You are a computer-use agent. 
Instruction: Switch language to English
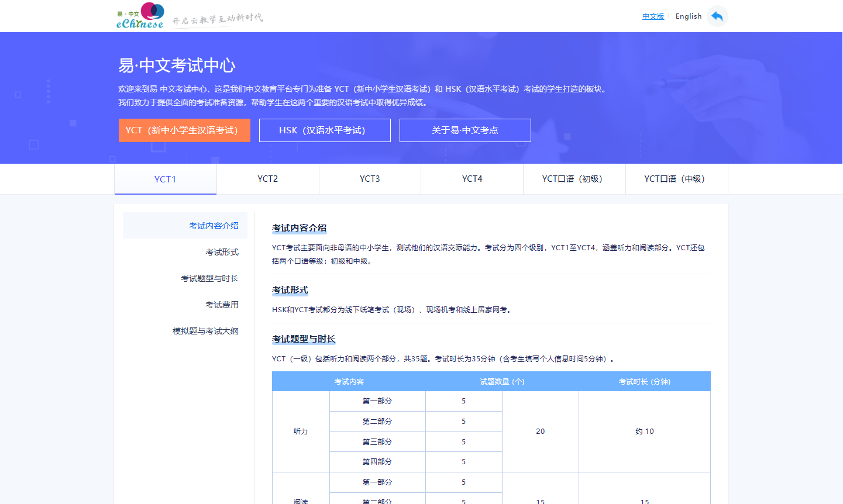[688, 16]
